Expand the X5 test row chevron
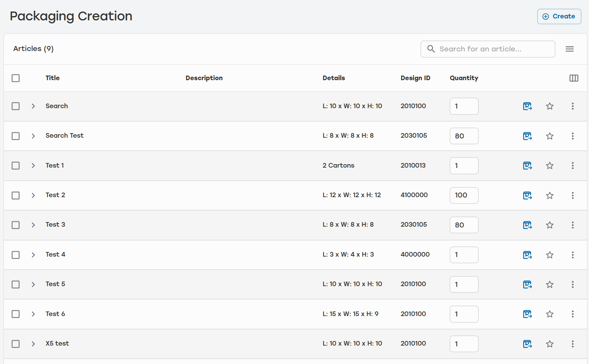589x364 pixels. [x=33, y=344]
